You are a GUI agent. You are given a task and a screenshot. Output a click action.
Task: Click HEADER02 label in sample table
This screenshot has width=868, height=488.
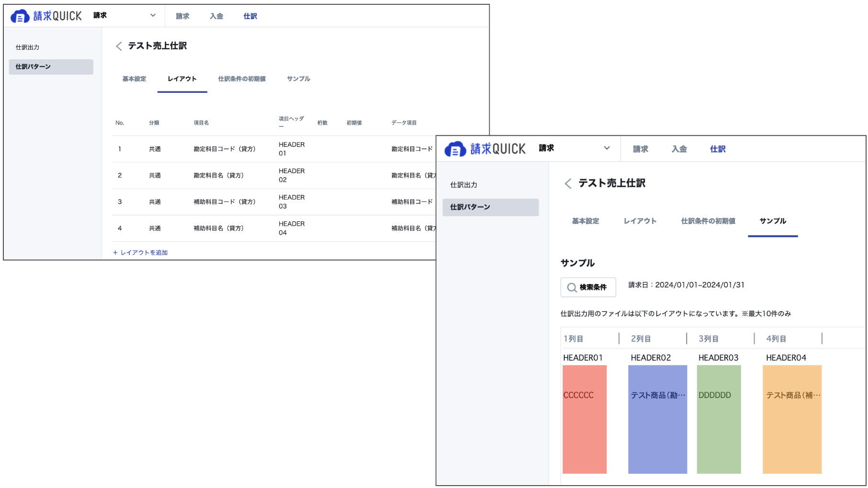651,358
